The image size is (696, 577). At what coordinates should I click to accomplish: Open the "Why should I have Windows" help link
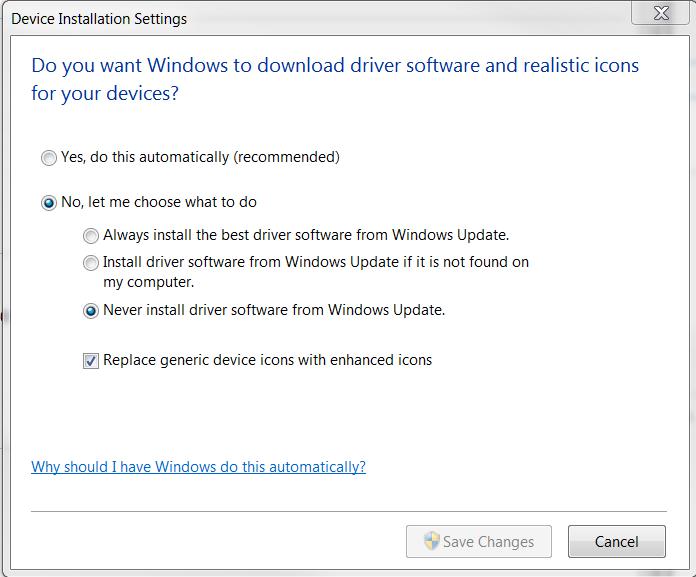tap(198, 467)
